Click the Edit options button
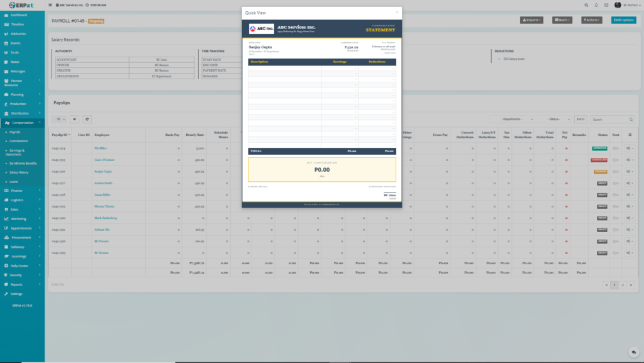 (x=623, y=20)
